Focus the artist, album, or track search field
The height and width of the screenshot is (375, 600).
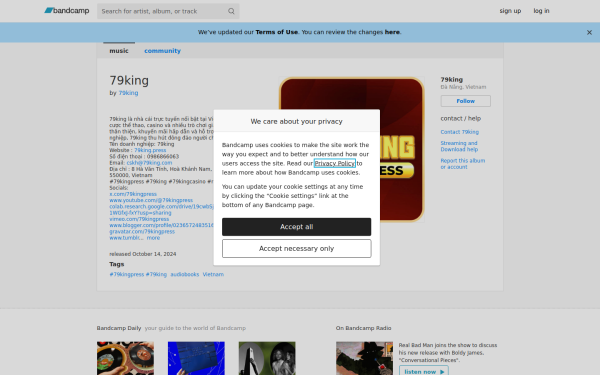[x=168, y=11]
